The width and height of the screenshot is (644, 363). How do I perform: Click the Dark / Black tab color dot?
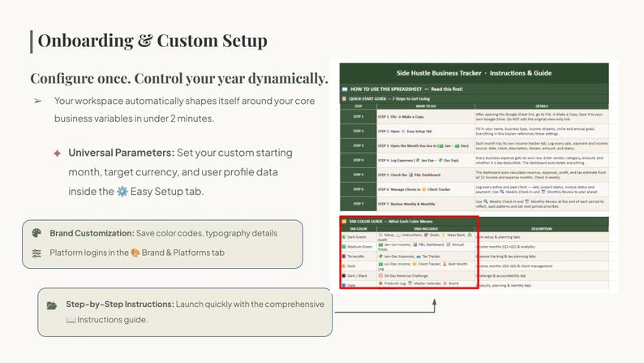[344, 275]
